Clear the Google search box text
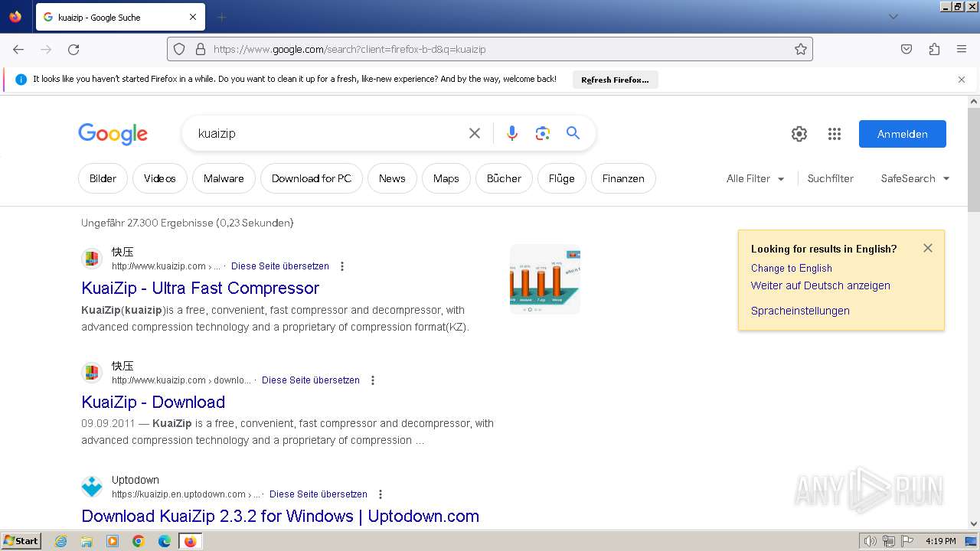Image resolution: width=980 pixels, height=551 pixels. (x=475, y=133)
